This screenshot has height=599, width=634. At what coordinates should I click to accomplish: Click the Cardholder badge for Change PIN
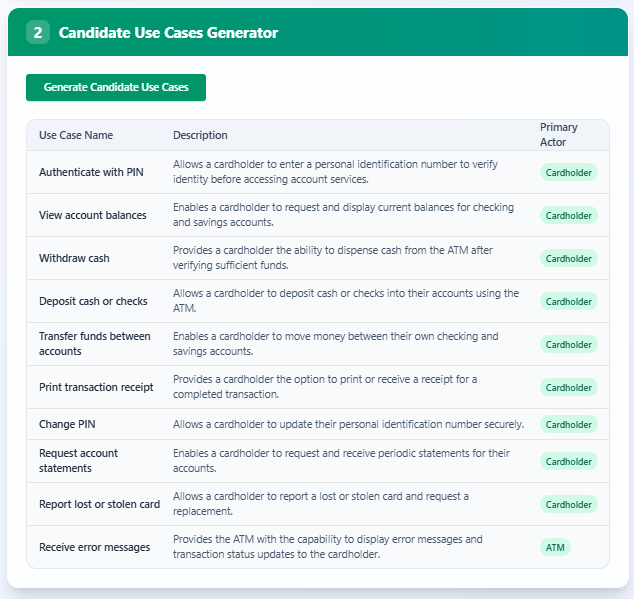[x=569, y=424]
